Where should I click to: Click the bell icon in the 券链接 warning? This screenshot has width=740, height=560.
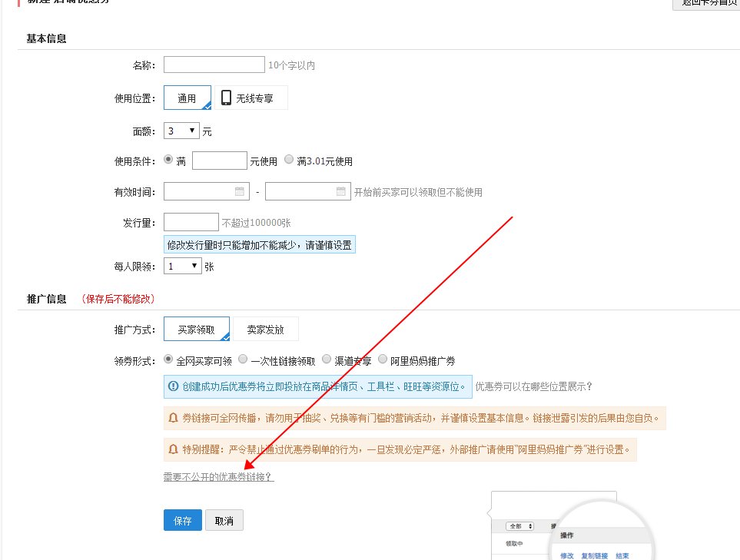(172, 419)
